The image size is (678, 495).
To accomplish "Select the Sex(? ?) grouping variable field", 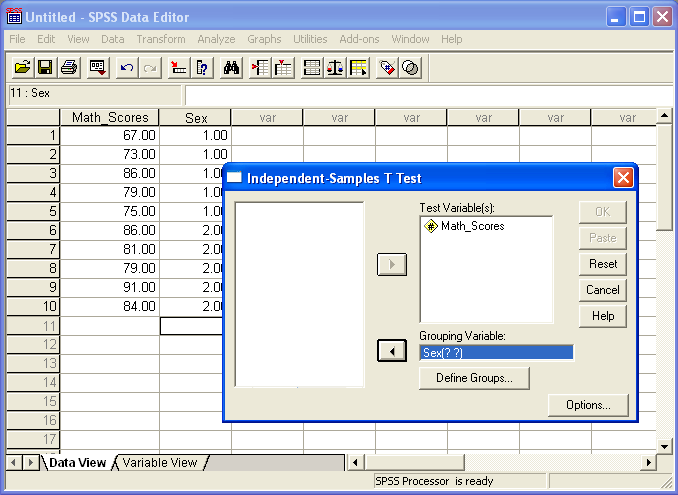I will [x=496, y=353].
